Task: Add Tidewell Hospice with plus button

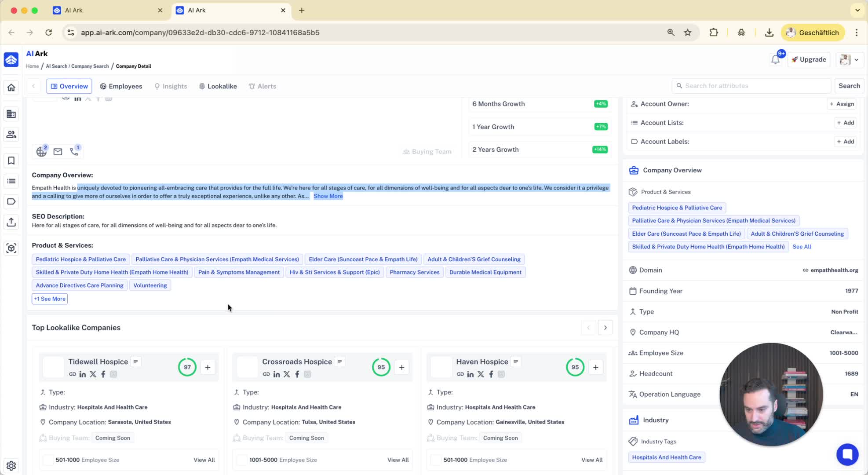Action: (208, 367)
